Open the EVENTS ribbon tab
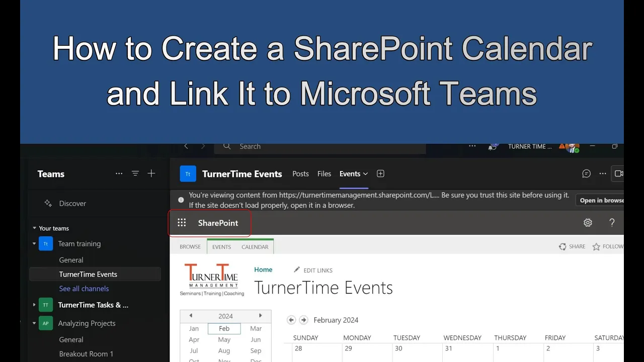Image resolution: width=644 pixels, height=362 pixels. 221,247
